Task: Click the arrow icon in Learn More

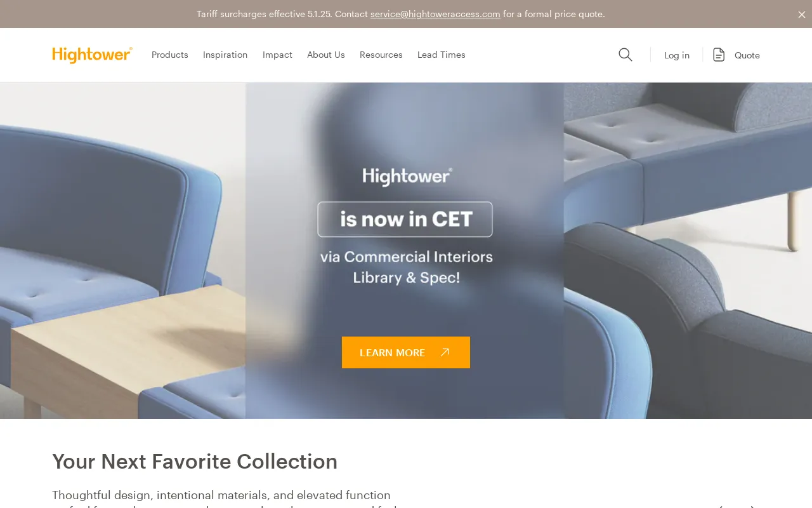Action: tap(445, 352)
